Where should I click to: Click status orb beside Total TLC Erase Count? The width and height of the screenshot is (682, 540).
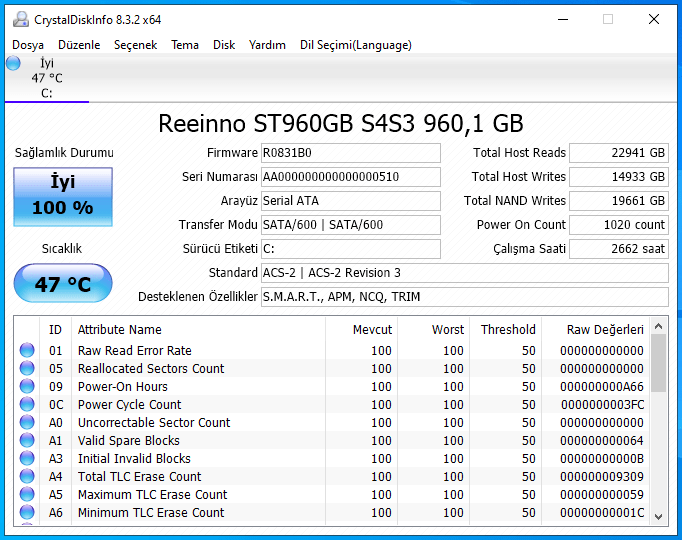point(27,477)
